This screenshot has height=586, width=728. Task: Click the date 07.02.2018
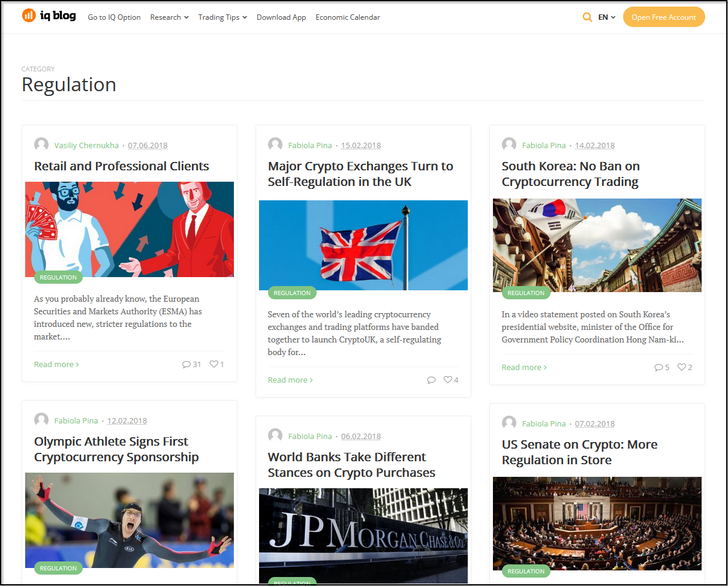pos(595,423)
